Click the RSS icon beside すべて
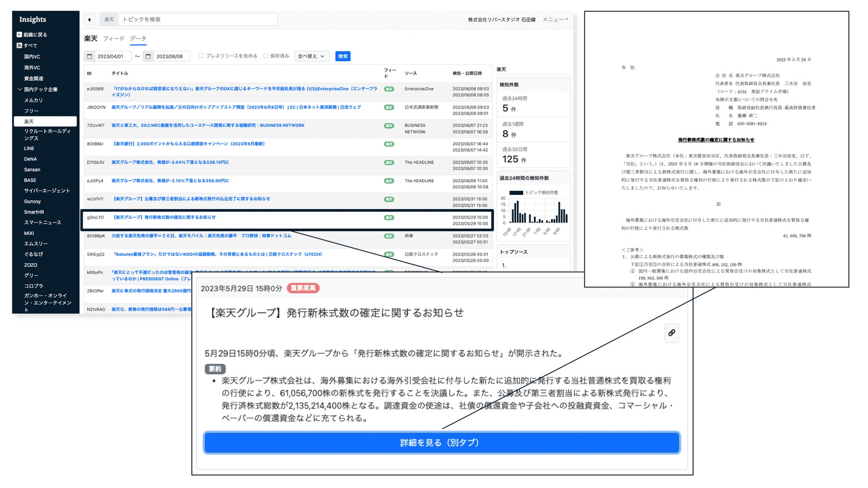 click(19, 45)
